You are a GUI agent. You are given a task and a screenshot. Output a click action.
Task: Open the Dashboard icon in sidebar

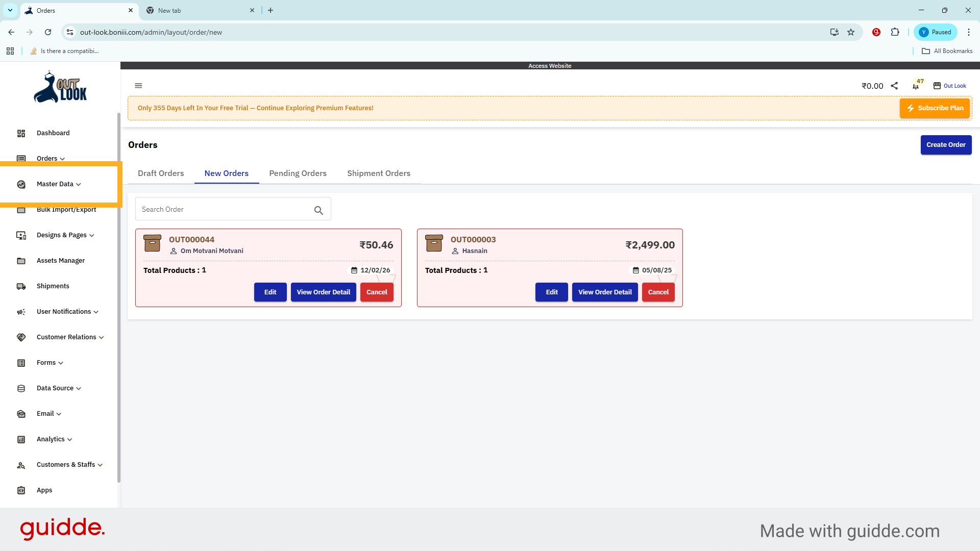[21, 133]
